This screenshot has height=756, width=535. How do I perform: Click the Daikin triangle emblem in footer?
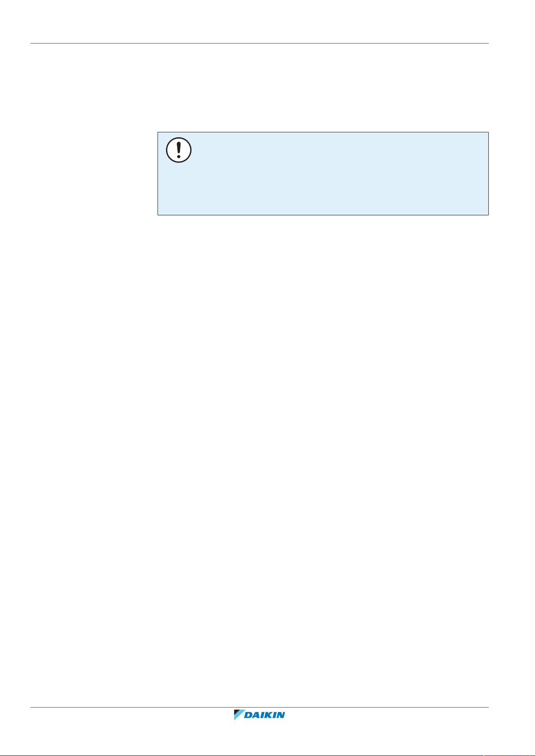click(x=239, y=715)
